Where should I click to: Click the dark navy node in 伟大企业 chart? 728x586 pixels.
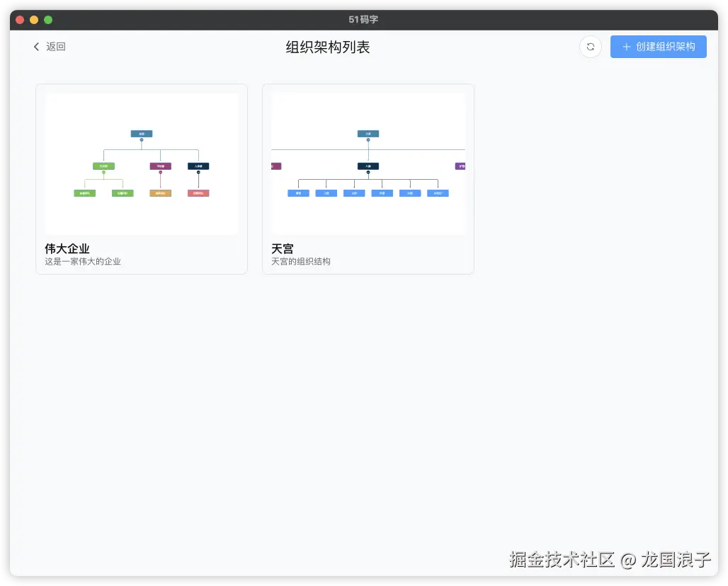pyautogui.click(x=198, y=166)
